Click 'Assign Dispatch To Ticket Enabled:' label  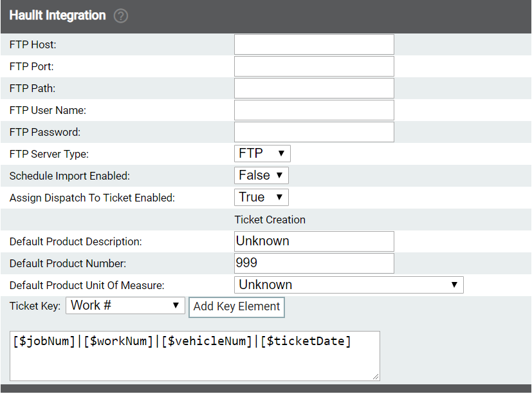tap(92, 198)
